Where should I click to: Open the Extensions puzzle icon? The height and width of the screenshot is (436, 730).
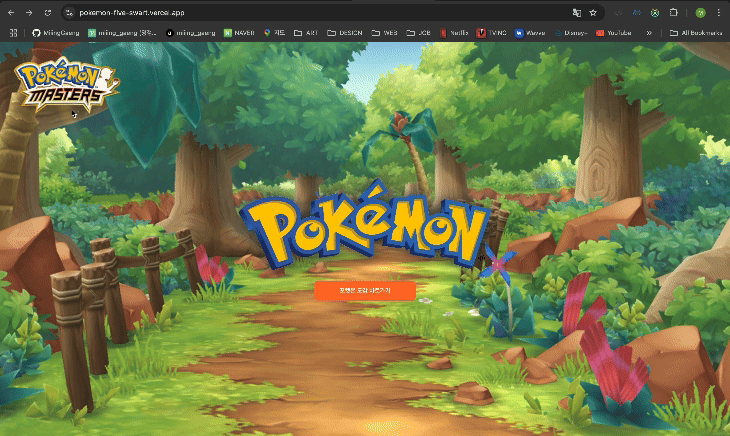coord(673,13)
